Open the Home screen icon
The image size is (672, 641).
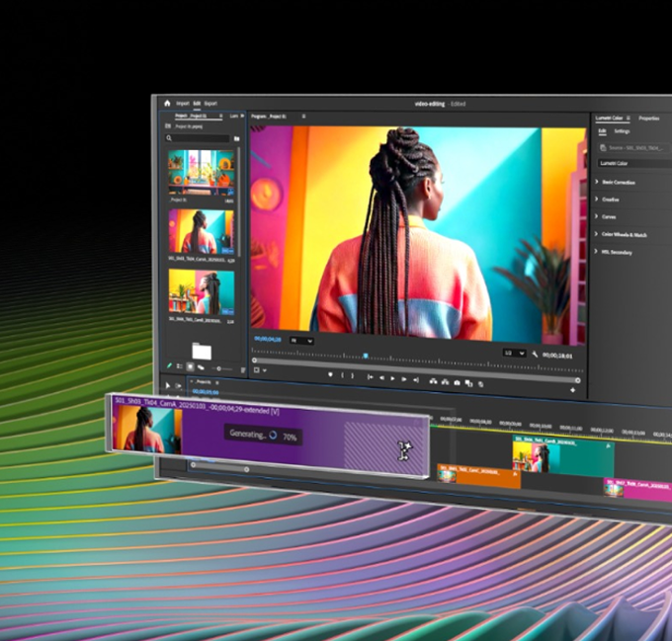tap(167, 103)
